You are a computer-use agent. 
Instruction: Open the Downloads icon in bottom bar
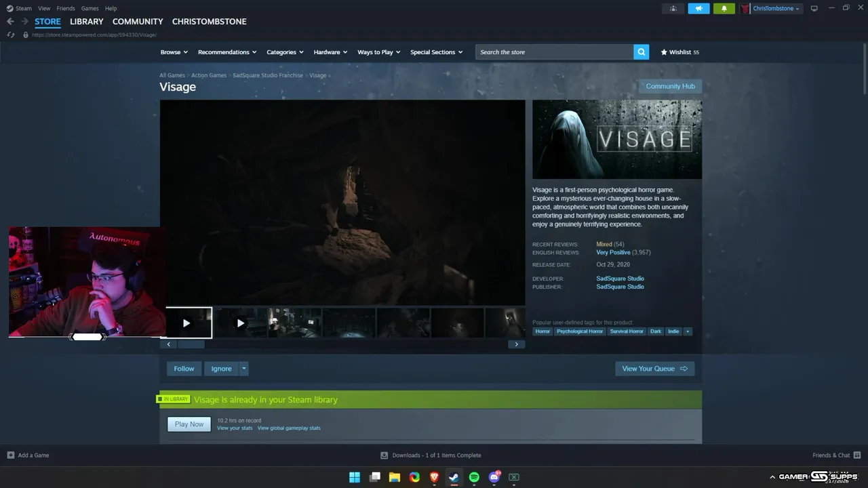point(384,455)
